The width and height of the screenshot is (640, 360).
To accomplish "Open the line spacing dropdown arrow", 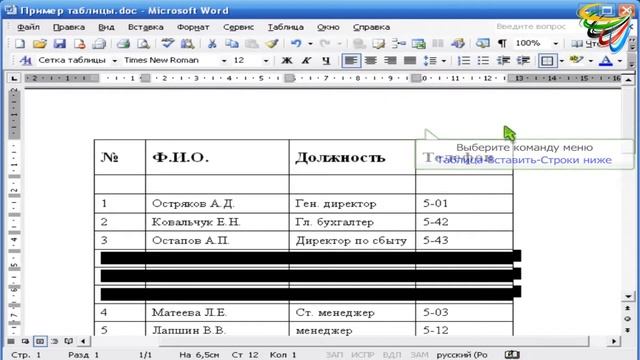I will coord(444,61).
